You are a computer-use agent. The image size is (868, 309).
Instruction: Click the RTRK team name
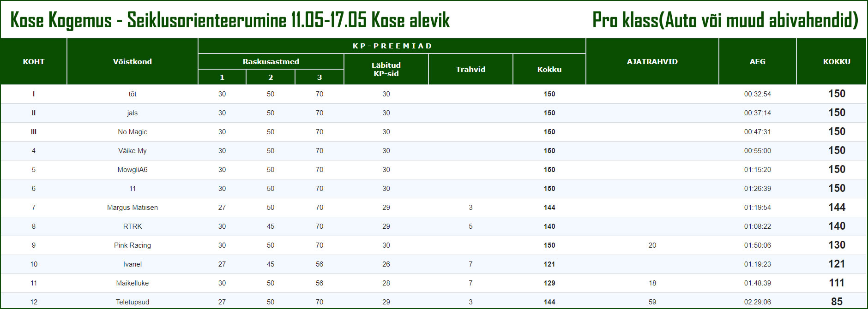133,226
